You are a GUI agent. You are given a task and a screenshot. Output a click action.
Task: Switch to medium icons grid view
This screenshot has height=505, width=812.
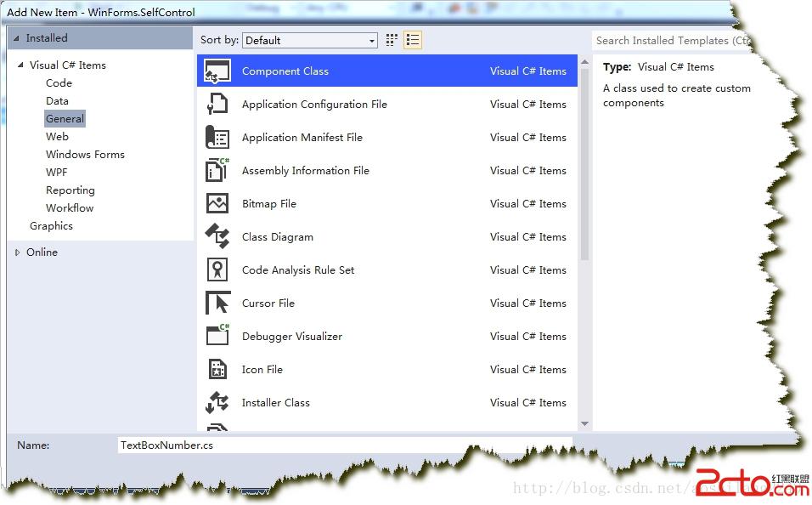(x=392, y=40)
